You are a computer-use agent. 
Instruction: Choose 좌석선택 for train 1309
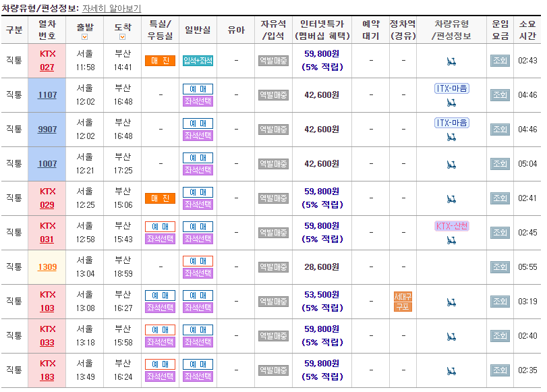coord(198,273)
